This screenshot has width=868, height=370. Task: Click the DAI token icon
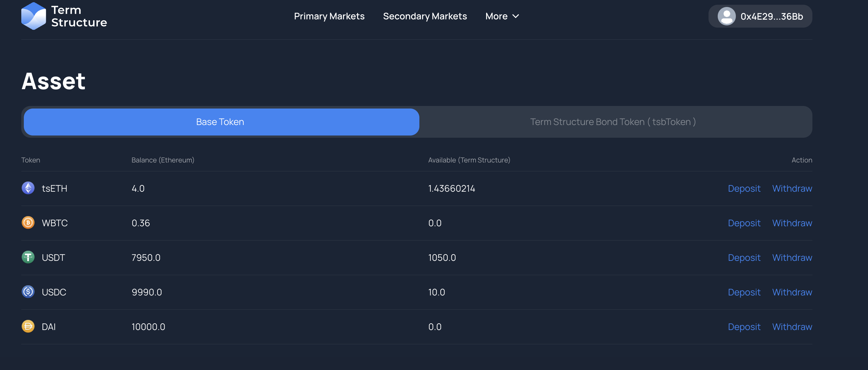tap(28, 326)
